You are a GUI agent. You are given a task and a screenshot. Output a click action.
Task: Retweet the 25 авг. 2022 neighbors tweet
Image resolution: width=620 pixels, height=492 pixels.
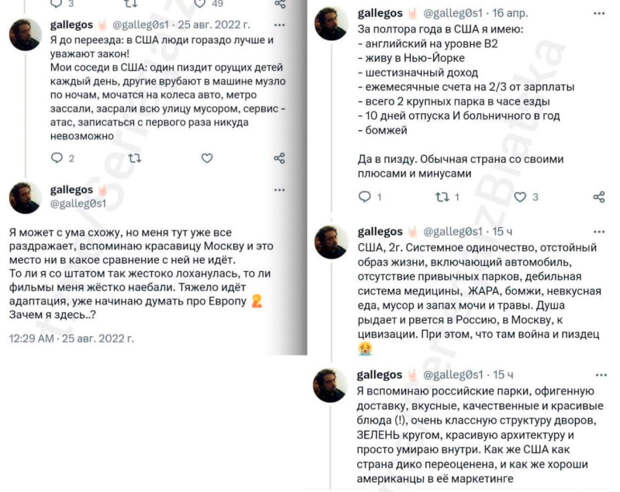[x=134, y=158]
